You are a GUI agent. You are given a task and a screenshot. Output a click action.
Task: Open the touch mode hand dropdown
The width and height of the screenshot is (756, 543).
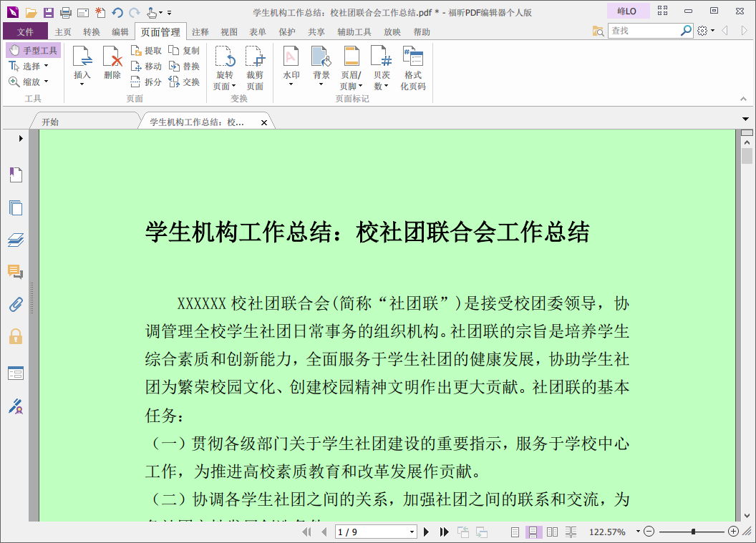point(155,13)
